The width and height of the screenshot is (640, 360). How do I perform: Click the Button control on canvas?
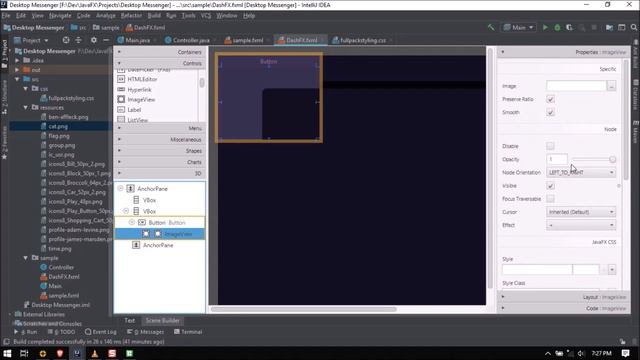[x=269, y=62]
